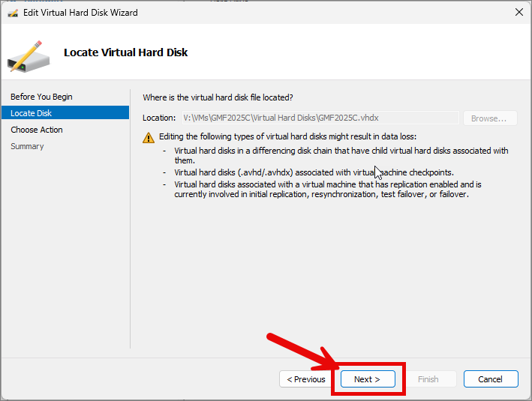This screenshot has height=401, width=532.
Task: Click the Location path input field
Action: pos(320,118)
